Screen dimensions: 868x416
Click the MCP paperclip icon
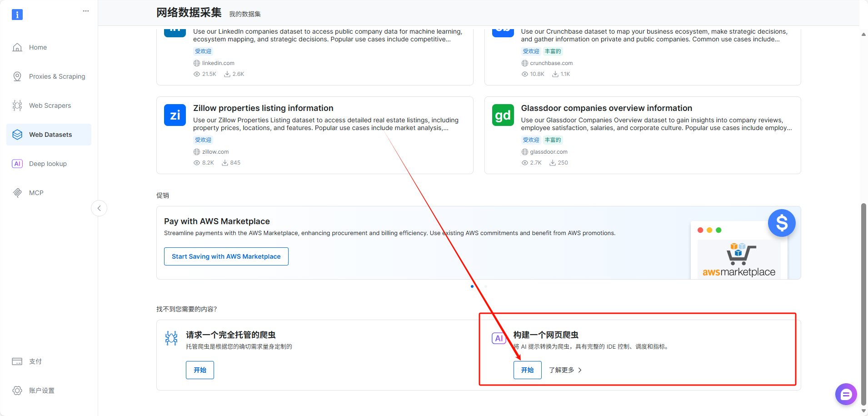tap(17, 193)
